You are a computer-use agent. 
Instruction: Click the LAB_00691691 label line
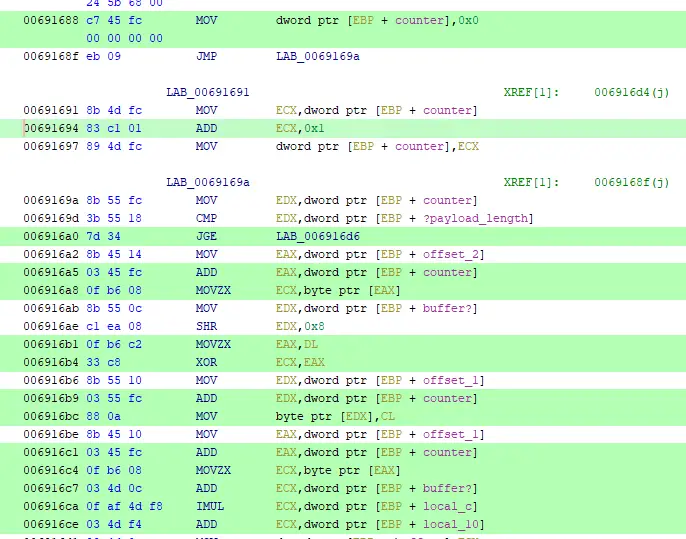point(208,92)
